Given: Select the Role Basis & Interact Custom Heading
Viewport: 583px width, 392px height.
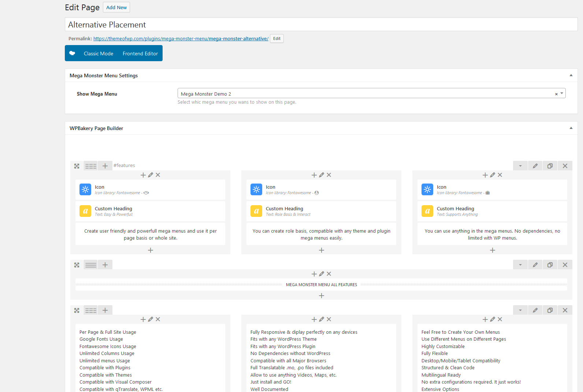Looking at the screenshot, I should 322,211.
